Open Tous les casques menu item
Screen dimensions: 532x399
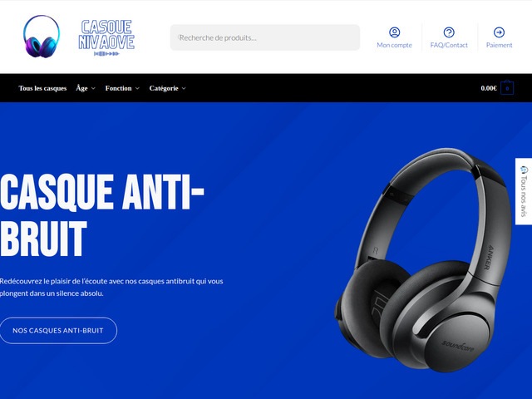42,88
